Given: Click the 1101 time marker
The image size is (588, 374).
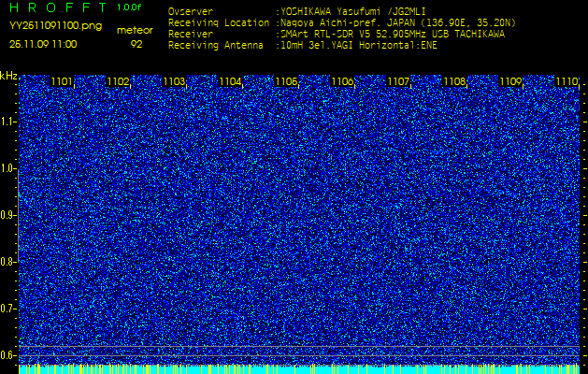Looking at the screenshot, I should pyautogui.click(x=62, y=81).
